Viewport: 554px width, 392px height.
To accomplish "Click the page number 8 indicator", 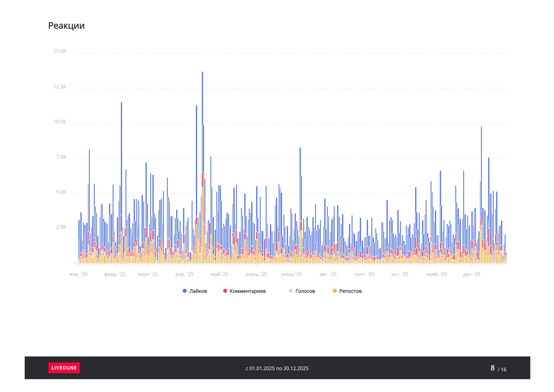I will (x=492, y=368).
